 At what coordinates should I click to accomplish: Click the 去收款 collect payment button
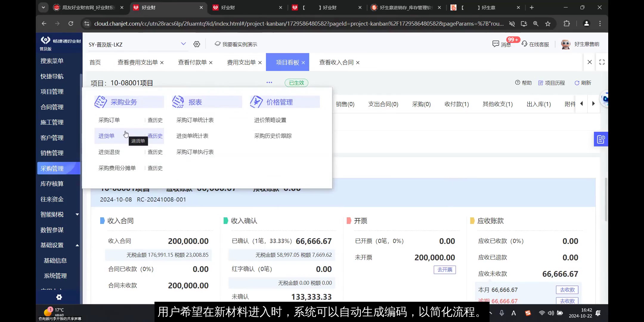pos(567,290)
